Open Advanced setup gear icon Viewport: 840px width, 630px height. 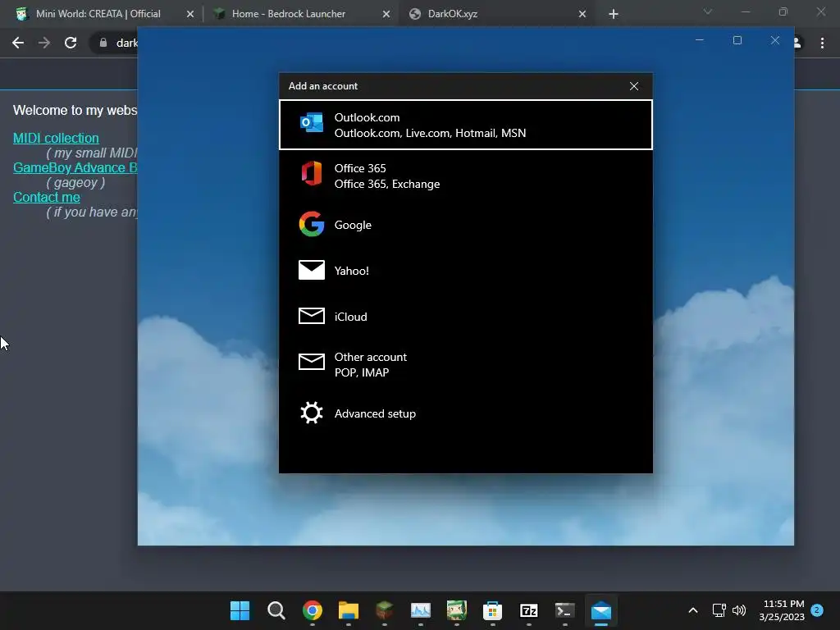coord(311,413)
